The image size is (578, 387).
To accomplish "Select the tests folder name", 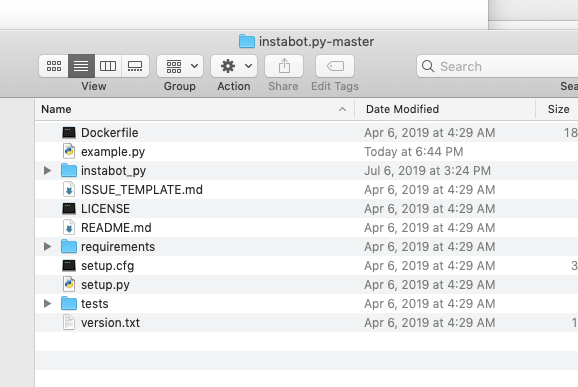I will (x=95, y=304).
